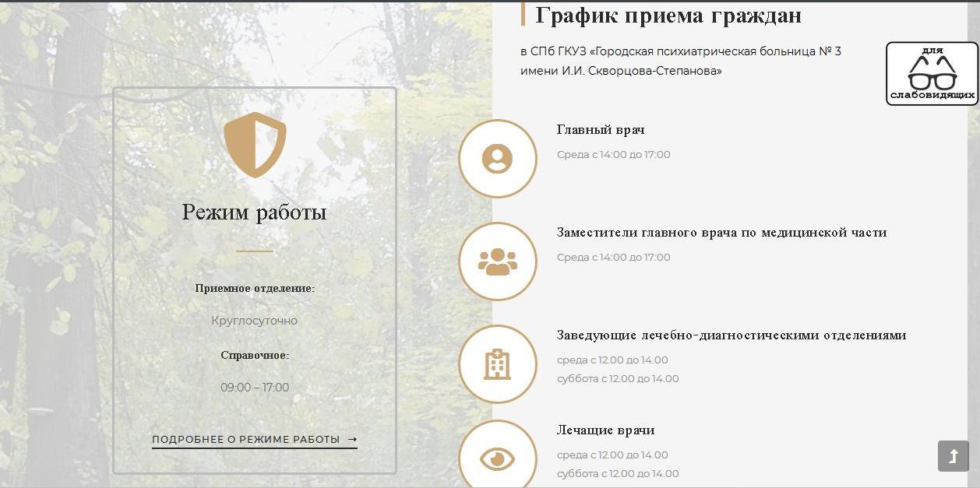Click Заведующие лечебно-диагностическими отделениями heading
Screen dimensions: 980x488
point(731,335)
